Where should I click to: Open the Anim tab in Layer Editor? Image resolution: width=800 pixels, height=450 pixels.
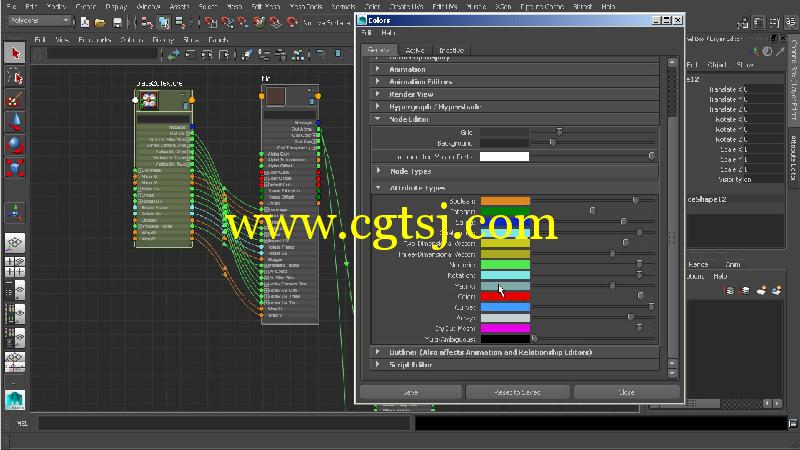tap(733, 264)
